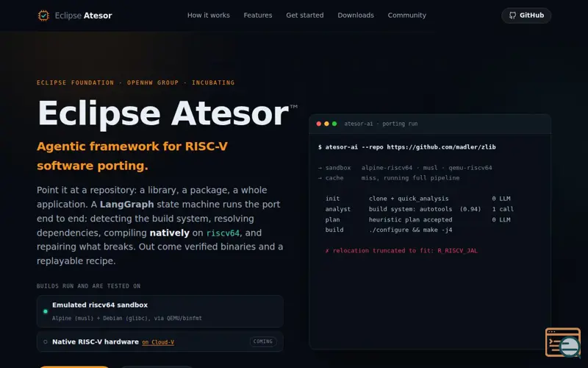Click the green terminal window dot

334,124
